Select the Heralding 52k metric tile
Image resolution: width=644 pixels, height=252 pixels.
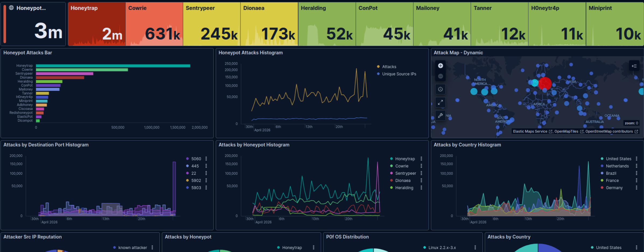click(327, 24)
